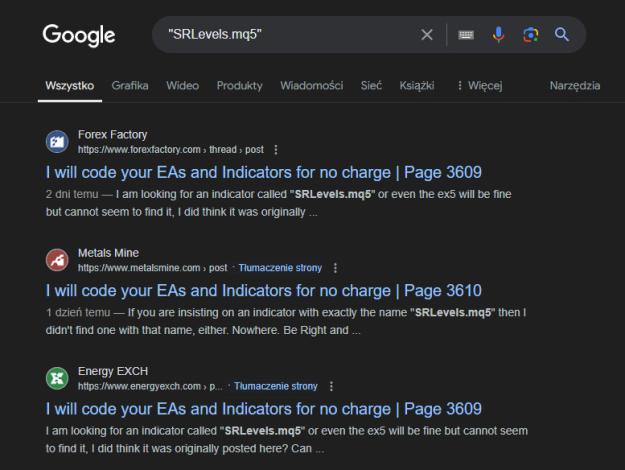Click the "1 dzień temu" snippet text

click(78, 313)
